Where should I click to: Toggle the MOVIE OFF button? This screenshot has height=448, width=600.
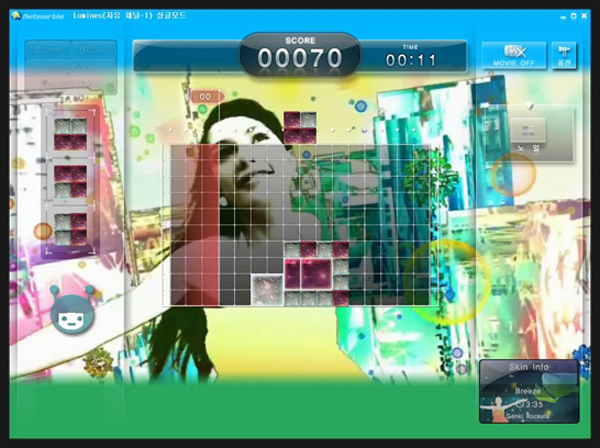(x=513, y=55)
